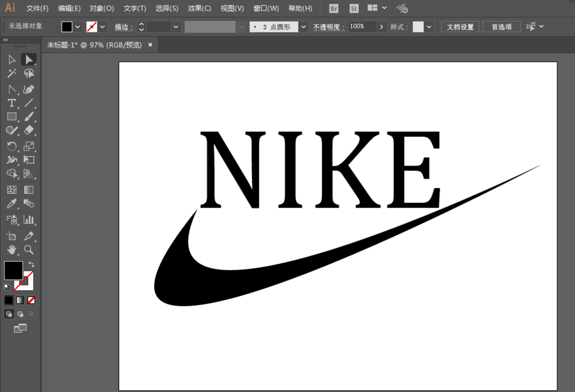
Task: Click the opacity 100% input field
Action: click(x=362, y=26)
